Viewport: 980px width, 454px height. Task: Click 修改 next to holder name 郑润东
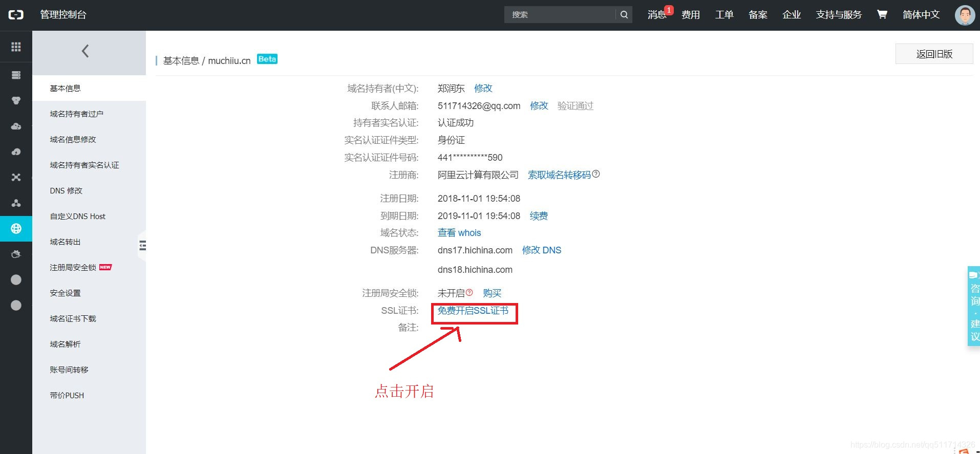(x=483, y=88)
